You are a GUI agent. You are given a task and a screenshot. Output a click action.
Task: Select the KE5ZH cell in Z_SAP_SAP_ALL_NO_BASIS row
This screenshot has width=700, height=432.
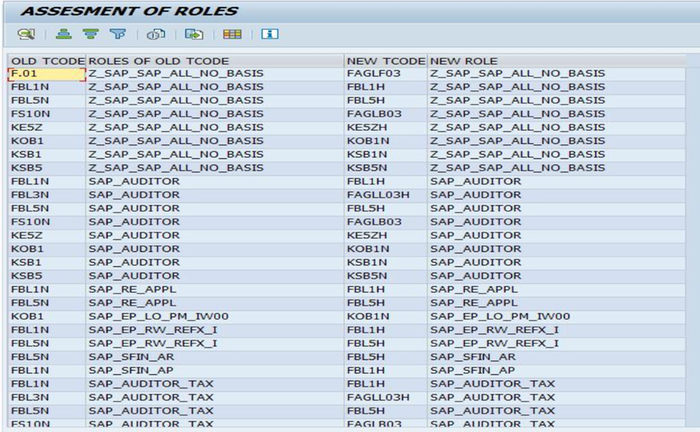(x=366, y=127)
